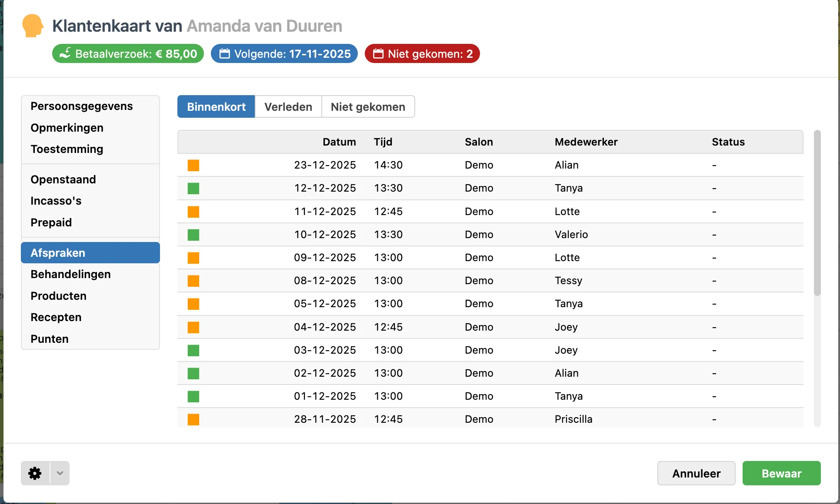840x504 pixels.
Task: Click calendar icon in Volgende badge
Action: [x=224, y=53]
